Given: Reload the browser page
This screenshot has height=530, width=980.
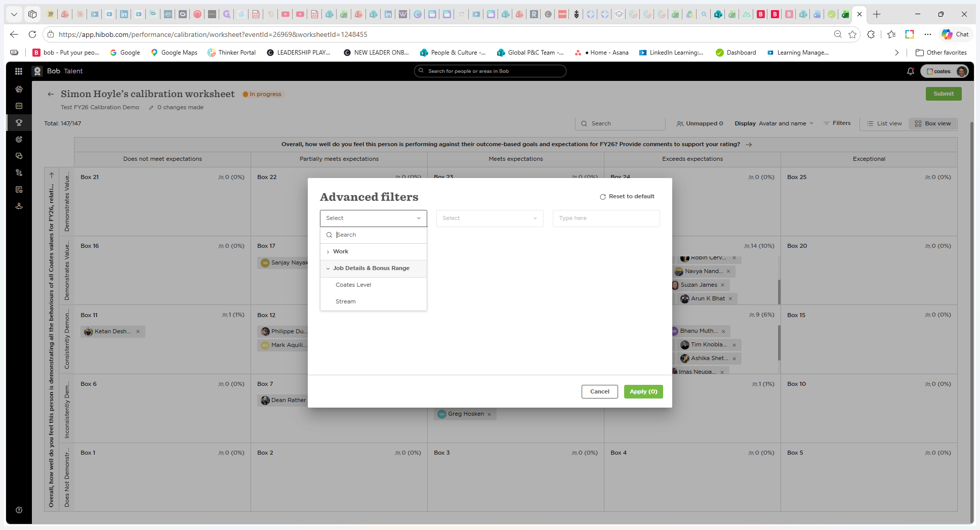Looking at the screenshot, I should tap(32, 34).
